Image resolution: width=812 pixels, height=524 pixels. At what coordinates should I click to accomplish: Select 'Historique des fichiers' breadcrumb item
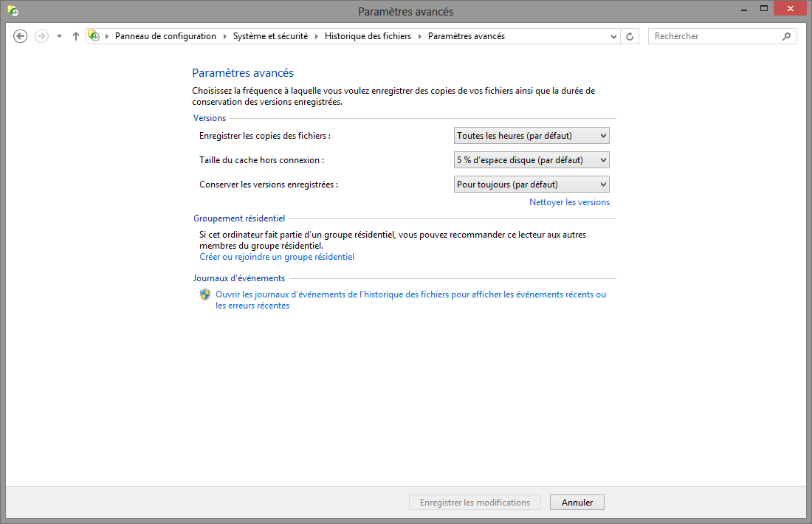click(368, 36)
